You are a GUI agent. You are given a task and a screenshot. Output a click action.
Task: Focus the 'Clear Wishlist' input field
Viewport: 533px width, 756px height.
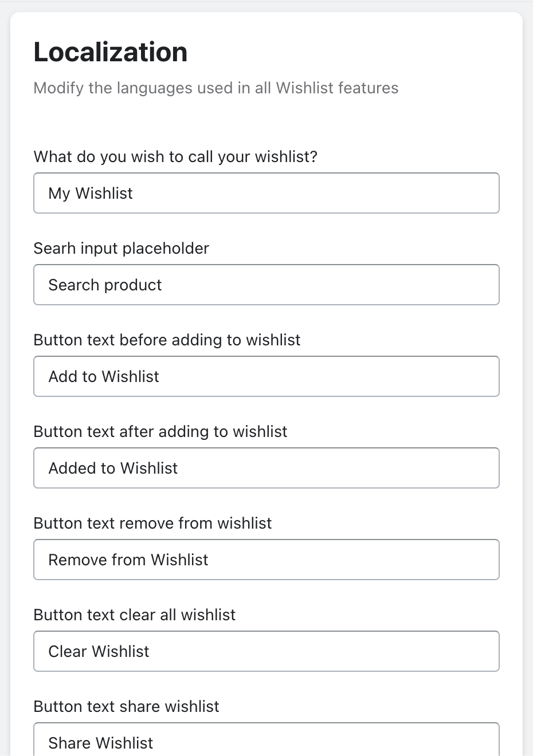(266, 651)
